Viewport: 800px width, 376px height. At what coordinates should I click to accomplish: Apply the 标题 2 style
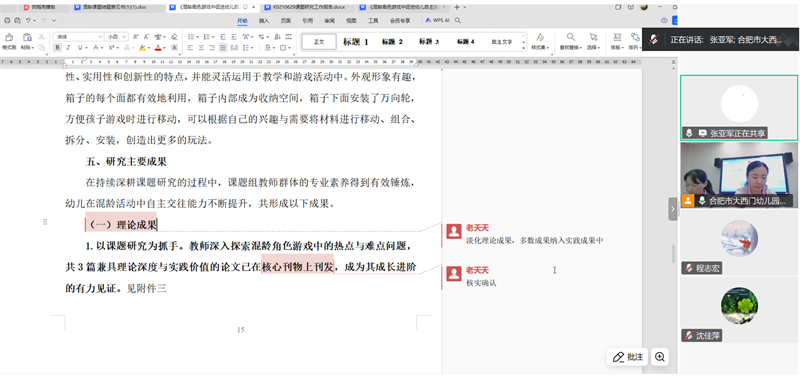(392, 42)
